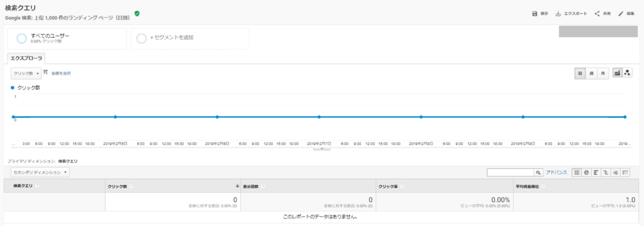Sort by the クリック率 column header
Screen dimensions: 644x226
[388, 186]
